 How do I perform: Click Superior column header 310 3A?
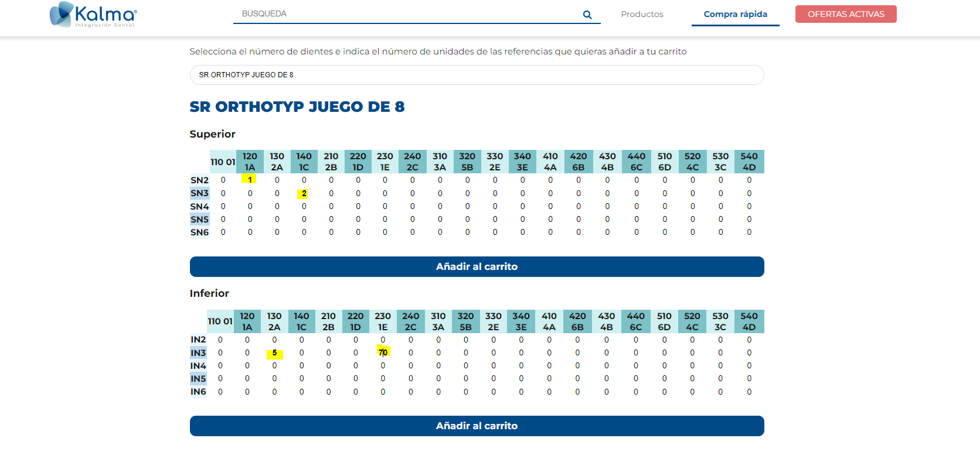point(440,162)
